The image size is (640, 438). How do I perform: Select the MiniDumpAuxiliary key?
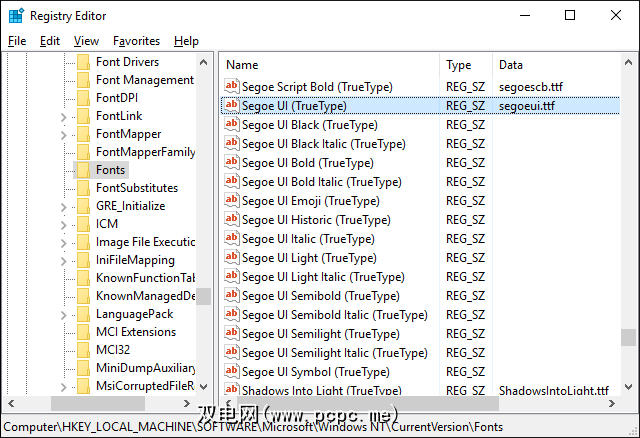[x=145, y=368]
